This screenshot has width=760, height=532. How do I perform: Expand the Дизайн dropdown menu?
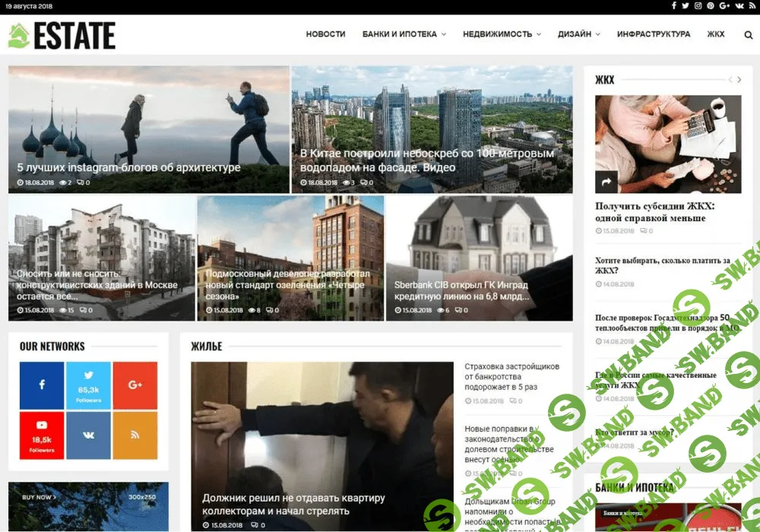(578, 34)
